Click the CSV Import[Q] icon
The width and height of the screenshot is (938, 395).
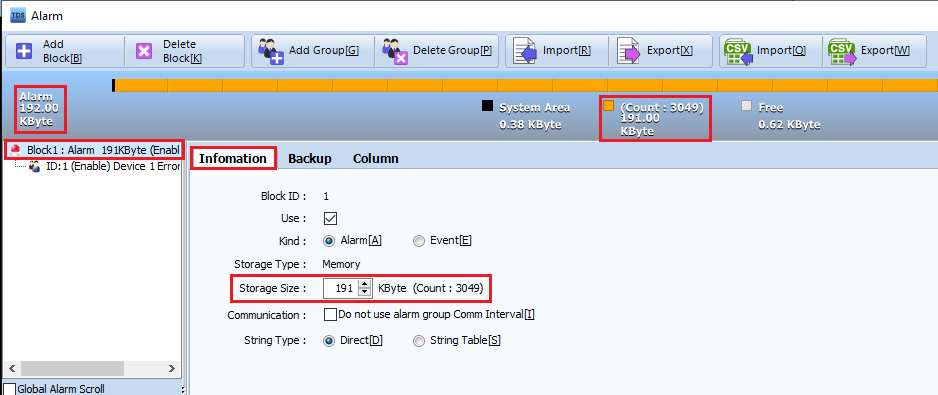tap(738, 51)
